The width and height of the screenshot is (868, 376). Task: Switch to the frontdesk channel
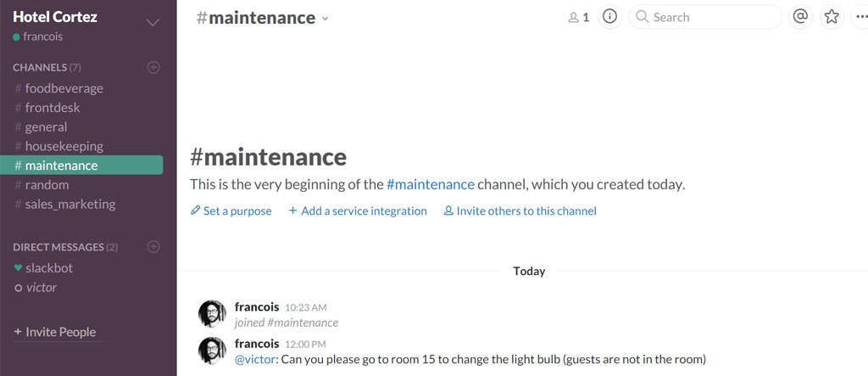click(53, 108)
